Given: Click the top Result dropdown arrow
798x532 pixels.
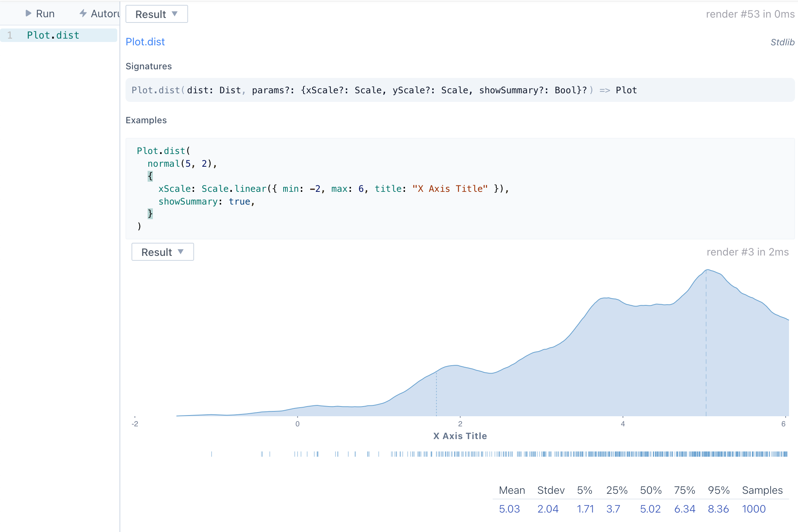Looking at the screenshot, I should click(x=175, y=14).
